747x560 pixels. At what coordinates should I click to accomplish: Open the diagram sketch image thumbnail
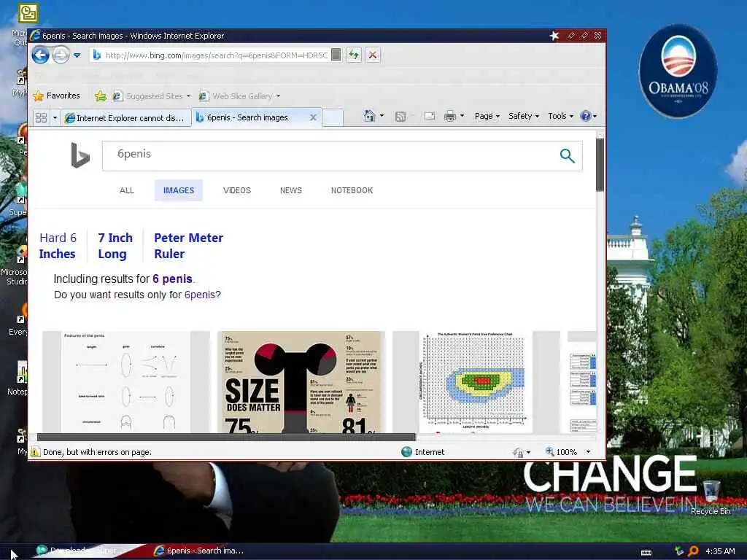125,382
